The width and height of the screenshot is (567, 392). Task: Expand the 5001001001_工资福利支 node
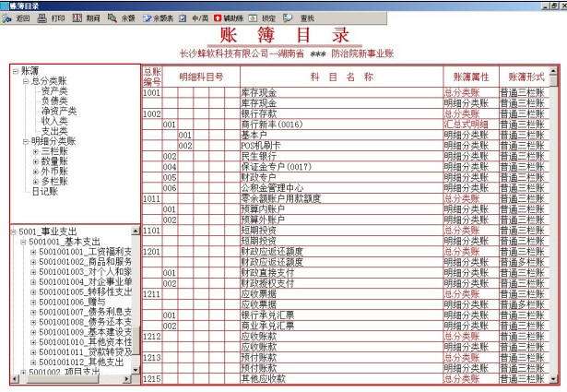click(x=33, y=252)
